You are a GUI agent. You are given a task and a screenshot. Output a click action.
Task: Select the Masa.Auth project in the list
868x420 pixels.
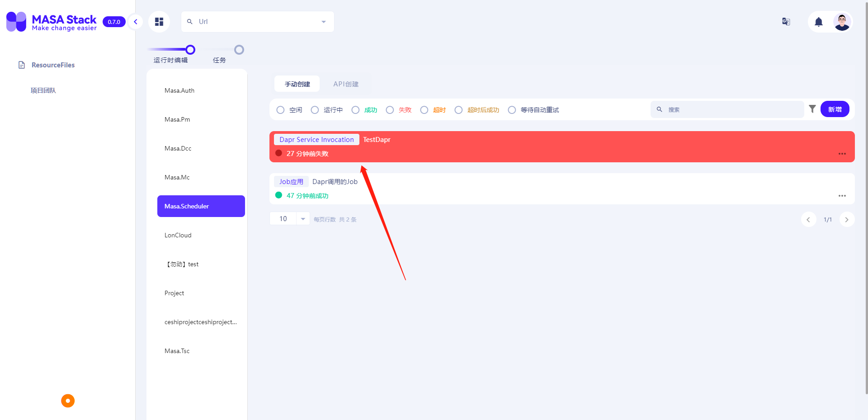pyautogui.click(x=179, y=90)
